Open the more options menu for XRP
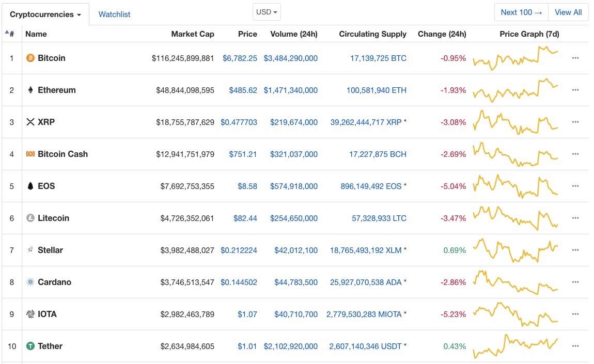This screenshot has width=594, height=364. [575, 122]
